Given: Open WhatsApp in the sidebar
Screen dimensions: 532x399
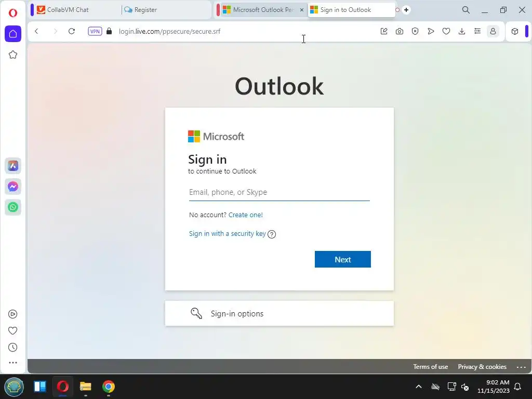Looking at the screenshot, I should 13,207.
